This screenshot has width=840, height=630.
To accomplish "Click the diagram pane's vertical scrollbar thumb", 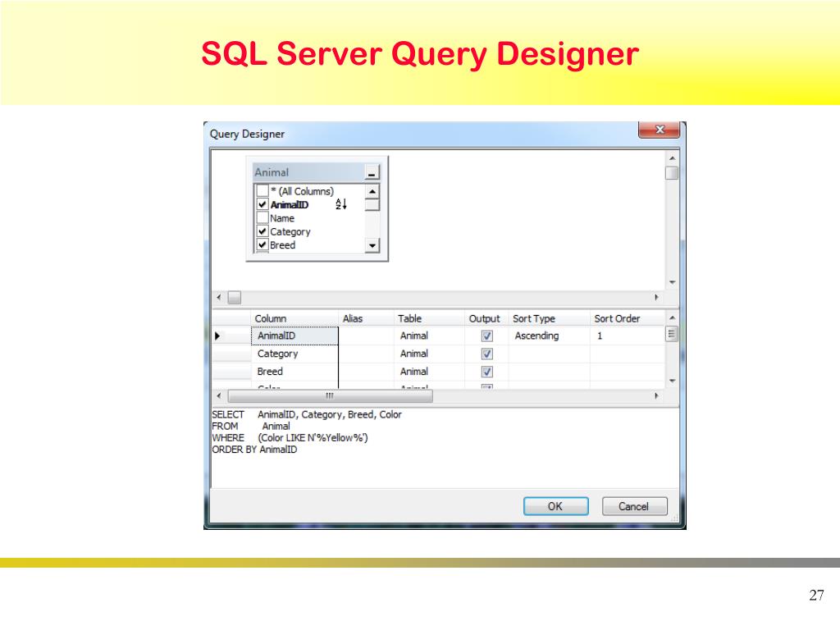I will pyautogui.click(x=672, y=173).
